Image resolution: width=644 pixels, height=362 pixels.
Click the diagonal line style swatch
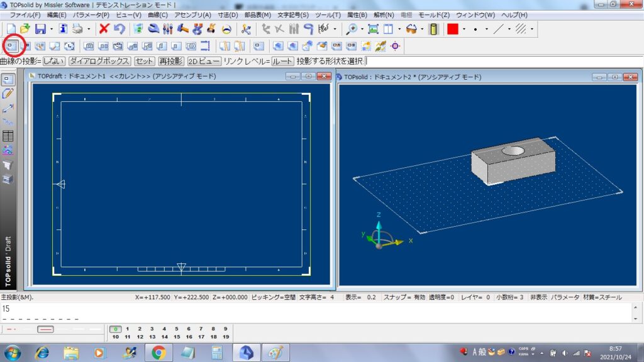(x=498, y=29)
